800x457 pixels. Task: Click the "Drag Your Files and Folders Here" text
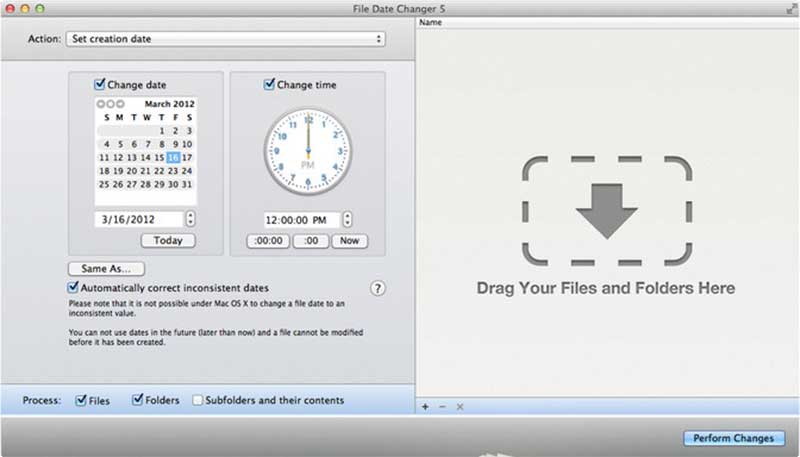pos(606,288)
